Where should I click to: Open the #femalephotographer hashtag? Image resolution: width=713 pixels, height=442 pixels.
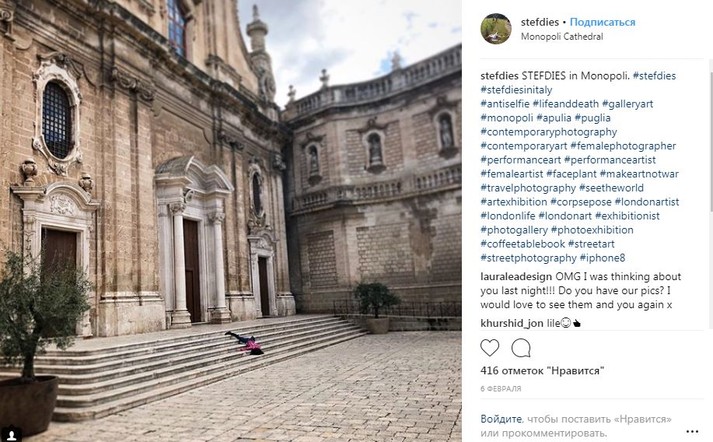tap(623, 146)
